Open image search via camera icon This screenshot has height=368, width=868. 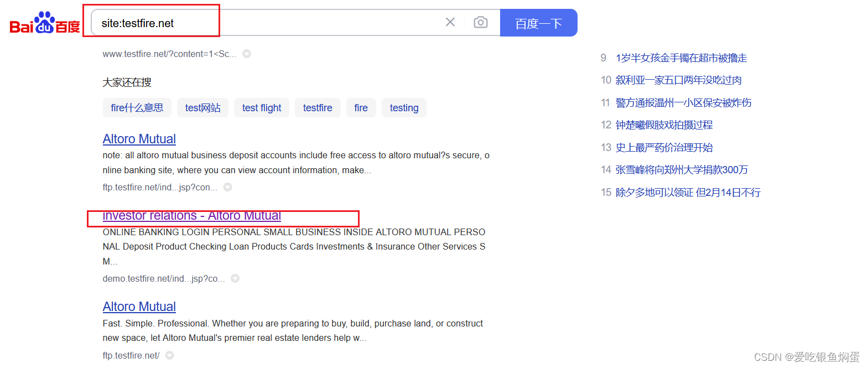481,22
